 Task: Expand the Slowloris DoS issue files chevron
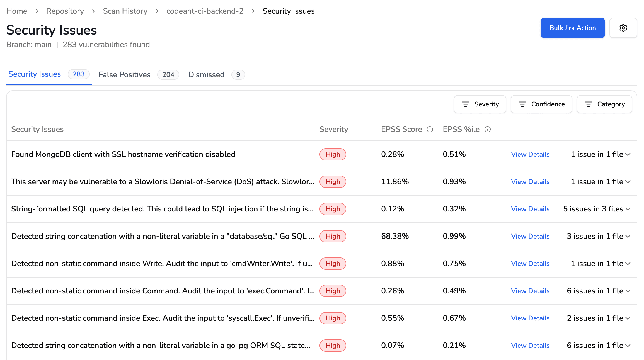pyautogui.click(x=628, y=182)
